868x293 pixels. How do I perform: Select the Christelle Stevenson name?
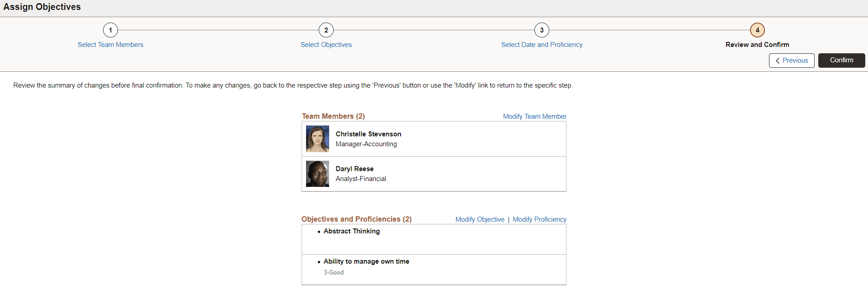[368, 134]
